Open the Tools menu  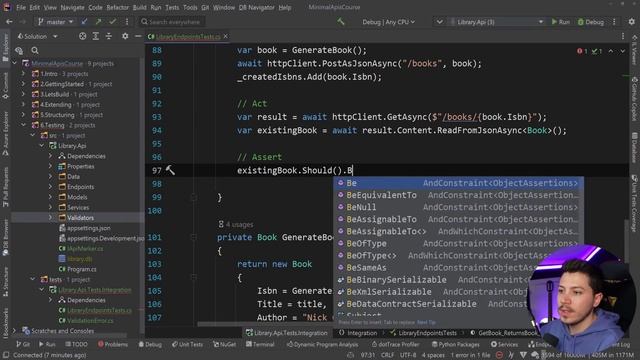click(x=190, y=7)
